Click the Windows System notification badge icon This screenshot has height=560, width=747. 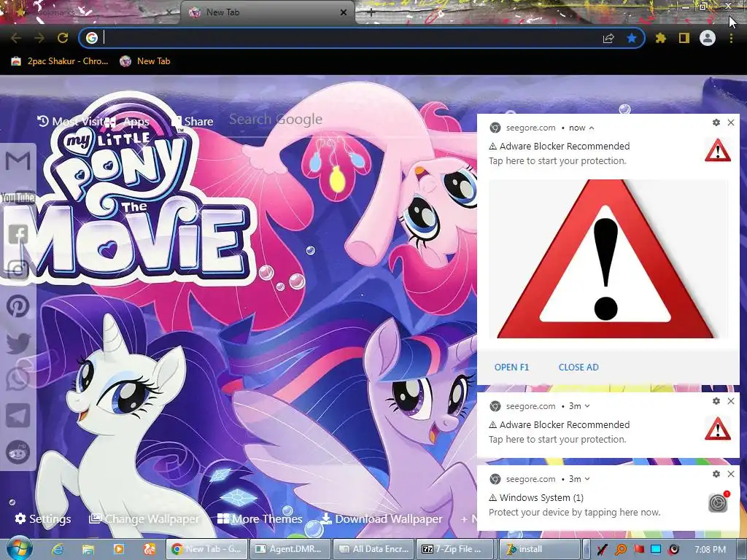[718, 502]
